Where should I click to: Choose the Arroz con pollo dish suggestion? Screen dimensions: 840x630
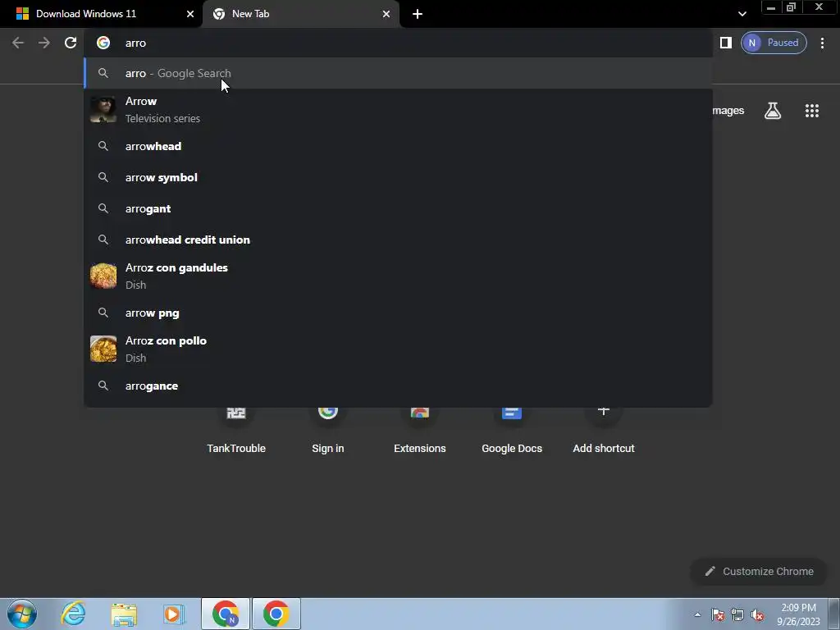[x=398, y=349]
